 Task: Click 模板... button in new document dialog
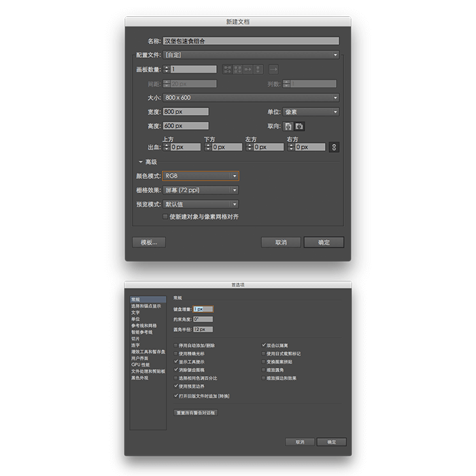coord(149,242)
